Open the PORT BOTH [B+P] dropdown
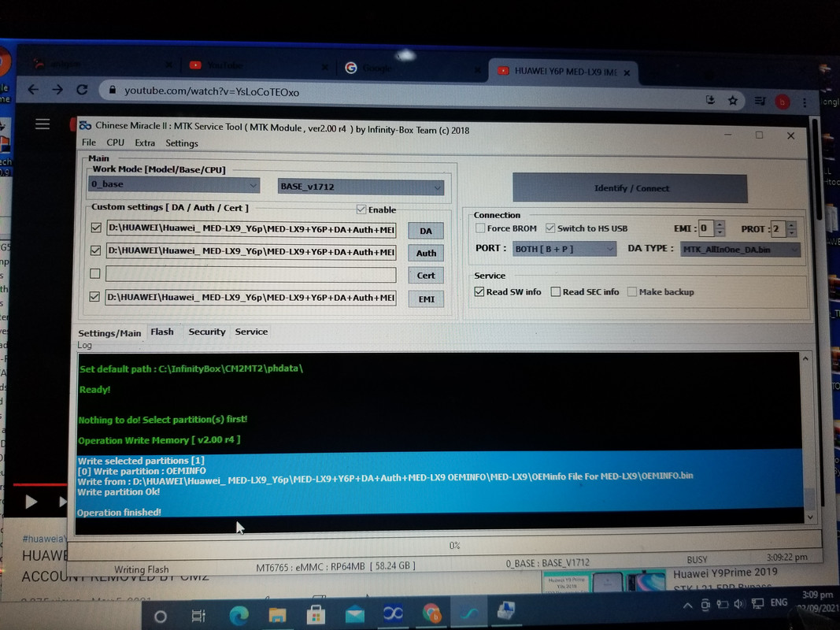This screenshot has height=630, width=840. tap(564, 249)
